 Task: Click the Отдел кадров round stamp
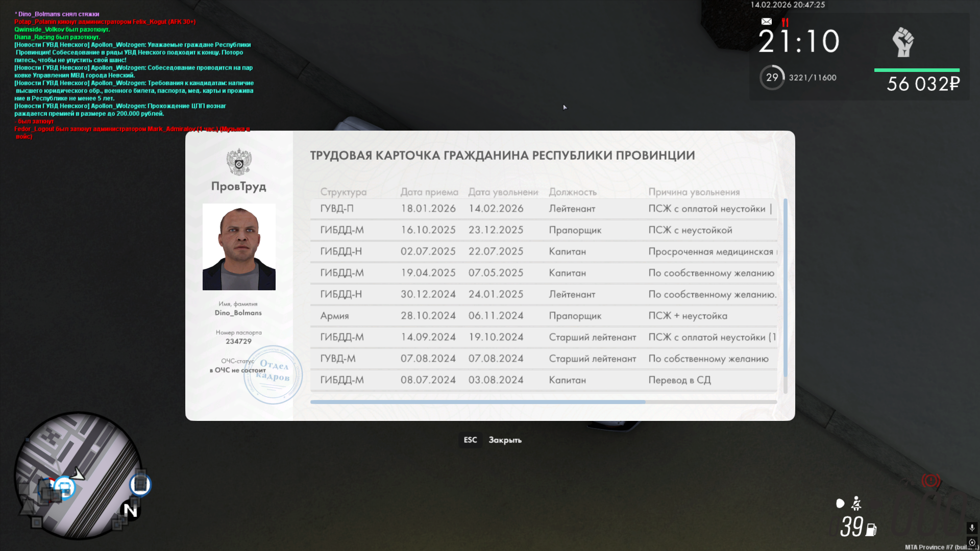(x=274, y=375)
